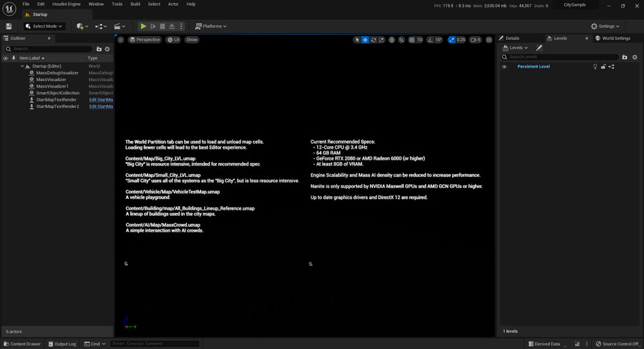The height and width of the screenshot is (349, 644).
Task: Open rotation snap value 10° dropdown
Action: click(x=439, y=40)
